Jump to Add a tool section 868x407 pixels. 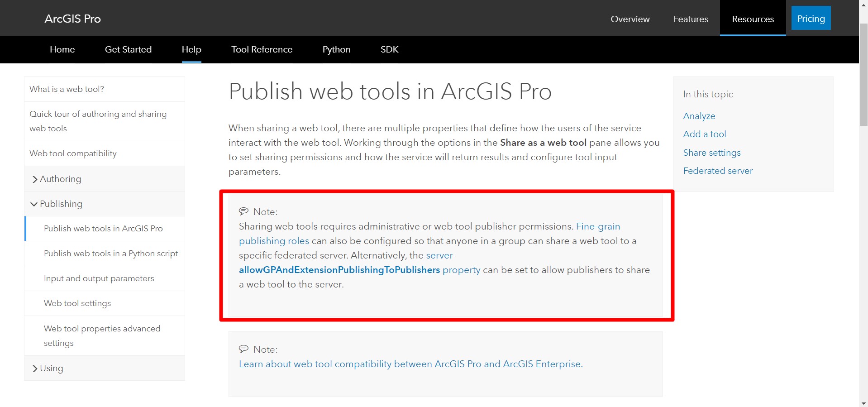(705, 134)
